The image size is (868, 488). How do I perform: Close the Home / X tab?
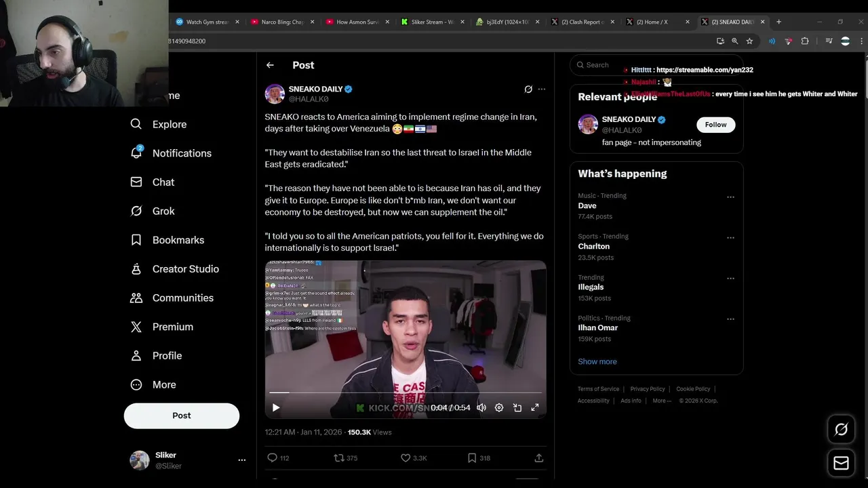coord(688,22)
